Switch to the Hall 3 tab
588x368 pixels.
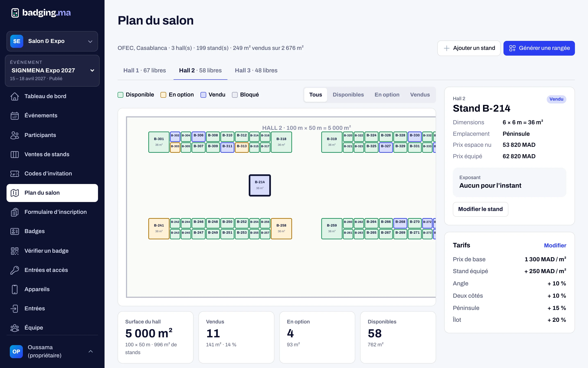point(256,70)
